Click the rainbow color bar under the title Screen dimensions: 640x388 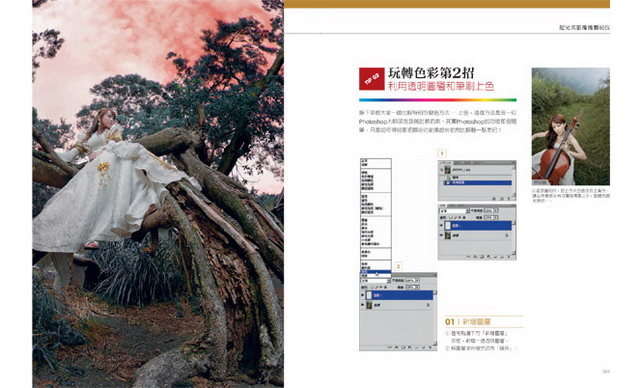438,100
